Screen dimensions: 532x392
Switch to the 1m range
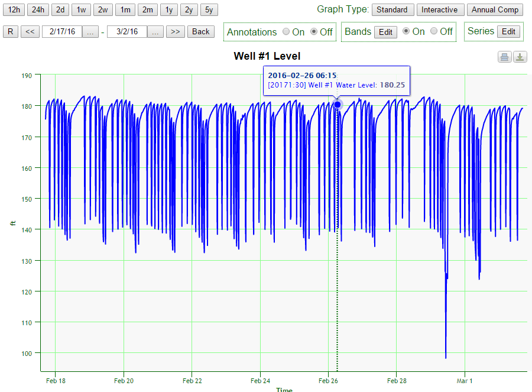tap(125, 10)
